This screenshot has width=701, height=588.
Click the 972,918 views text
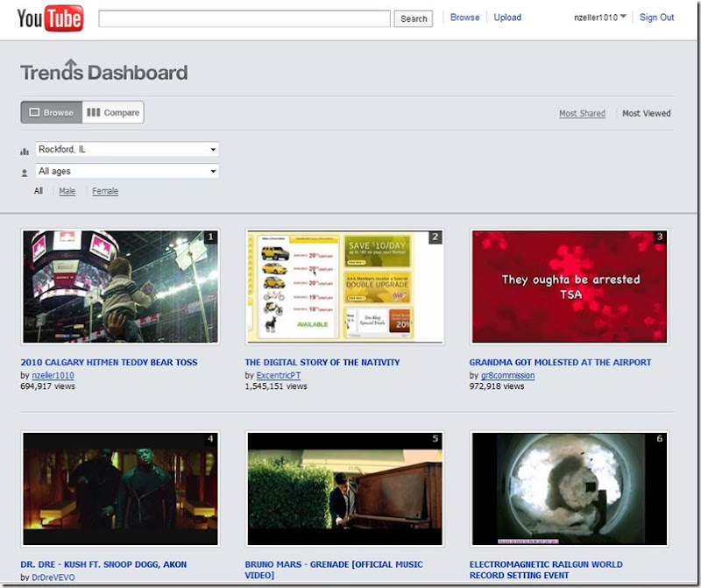click(x=497, y=386)
